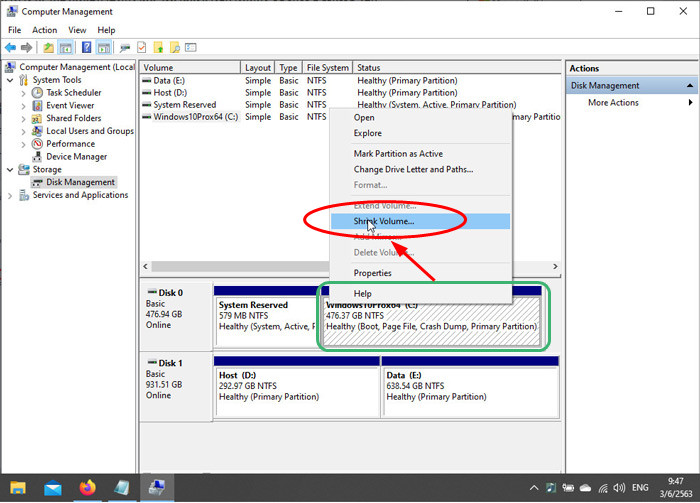Click the volume list scroll-left arrow
This screenshot has height=503, width=700.
tap(146, 266)
